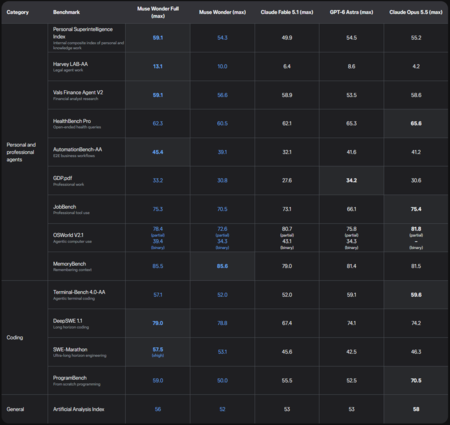Select the 65.3 HealthBench Pro score
Screen dimensions: 450x425
point(351,124)
